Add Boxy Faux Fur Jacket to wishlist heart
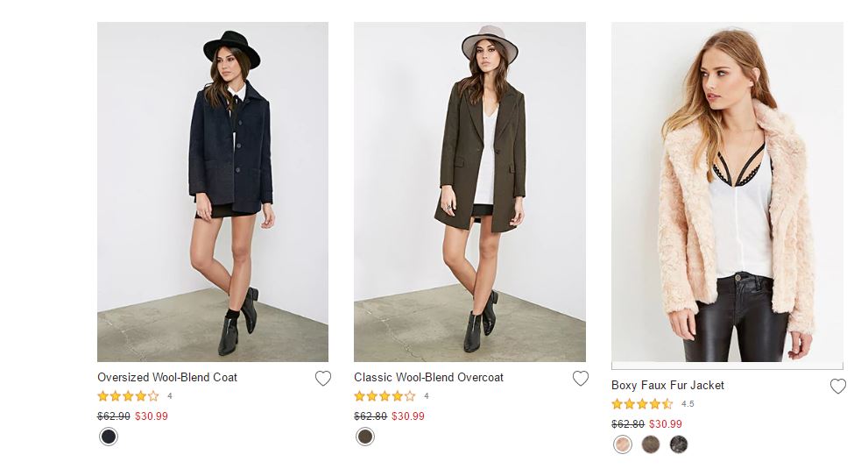The image size is (868, 469). tap(837, 387)
